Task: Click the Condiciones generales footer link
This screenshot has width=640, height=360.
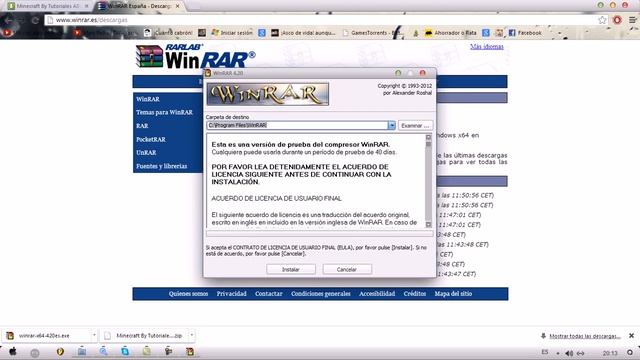Action: coord(321,294)
